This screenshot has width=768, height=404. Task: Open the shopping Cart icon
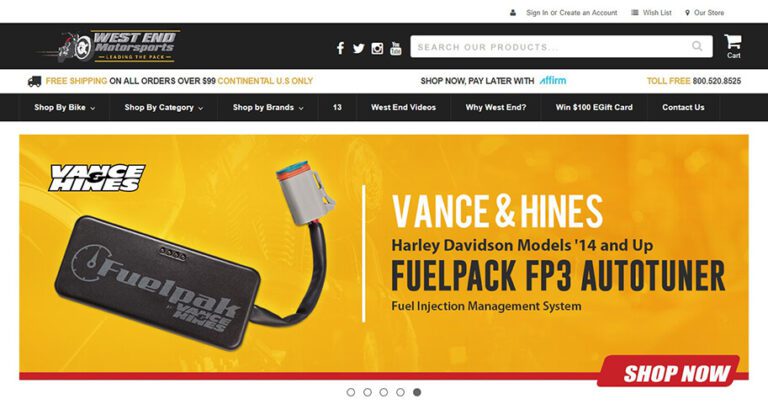[733, 46]
